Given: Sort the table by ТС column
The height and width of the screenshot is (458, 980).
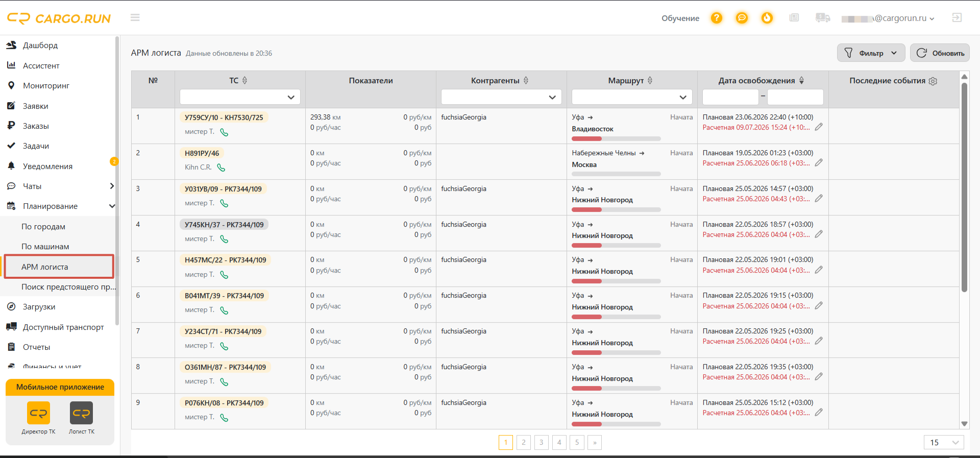Looking at the screenshot, I should pyautogui.click(x=244, y=81).
